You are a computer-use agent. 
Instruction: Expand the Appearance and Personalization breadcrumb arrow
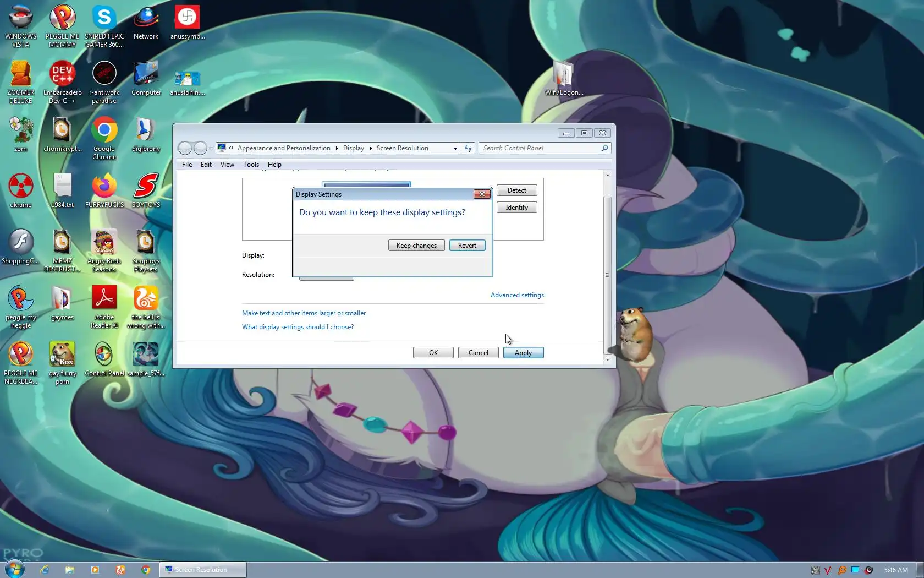pos(337,148)
